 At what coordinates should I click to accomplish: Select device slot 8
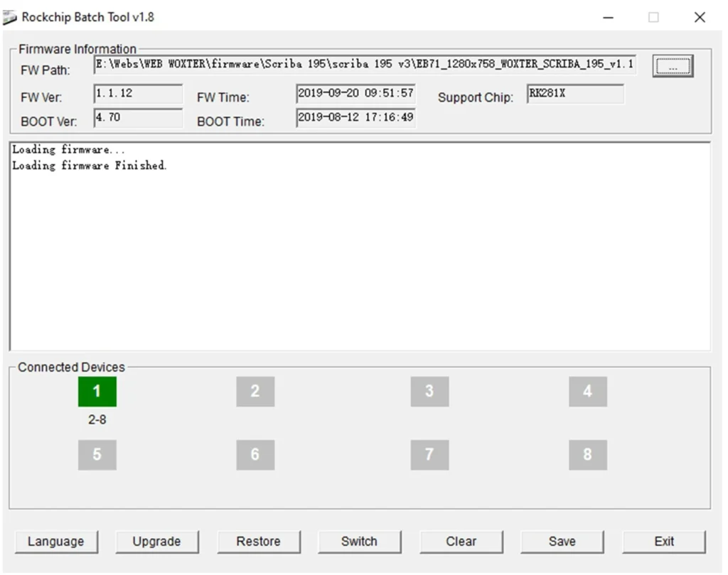click(x=588, y=455)
